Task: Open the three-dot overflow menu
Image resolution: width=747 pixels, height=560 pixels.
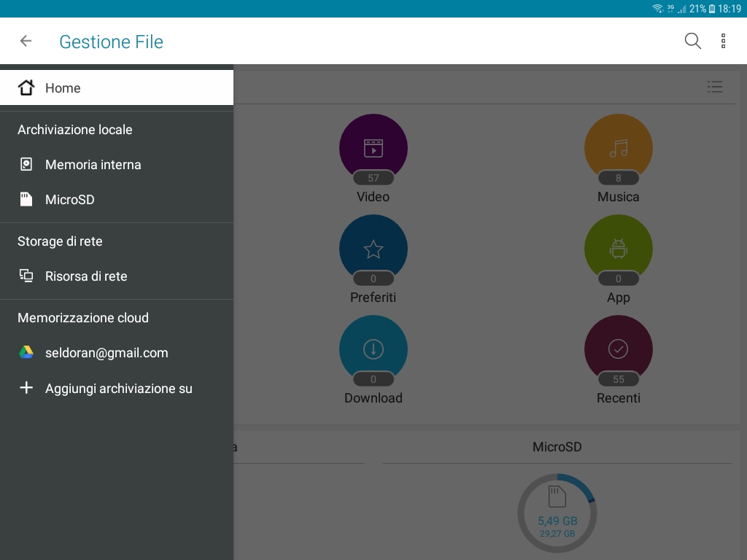Action: click(x=723, y=41)
